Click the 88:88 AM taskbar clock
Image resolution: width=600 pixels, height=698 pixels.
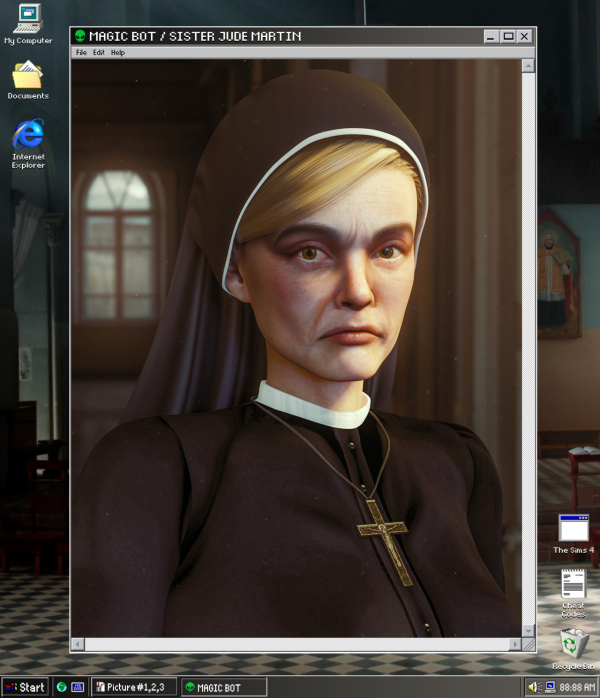577,687
